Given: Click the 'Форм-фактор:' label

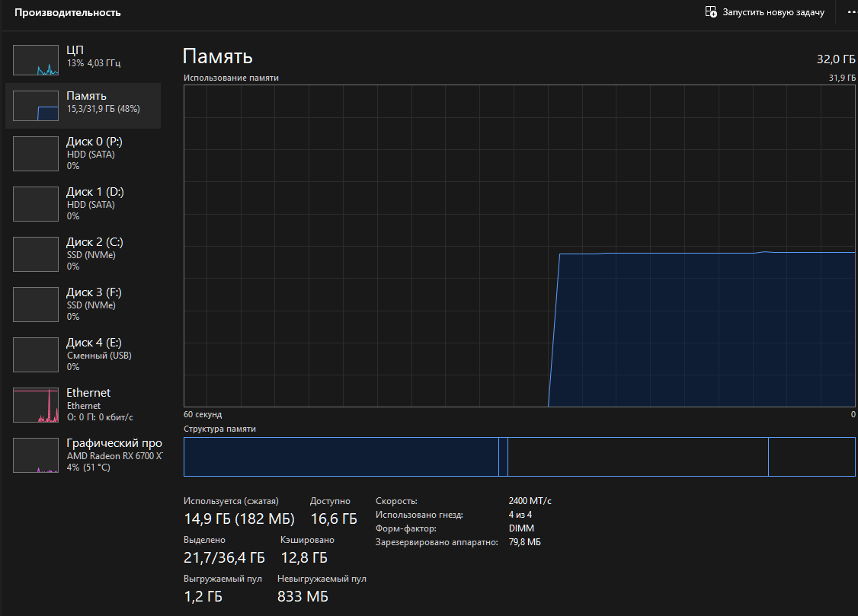Looking at the screenshot, I should [x=406, y=528].
